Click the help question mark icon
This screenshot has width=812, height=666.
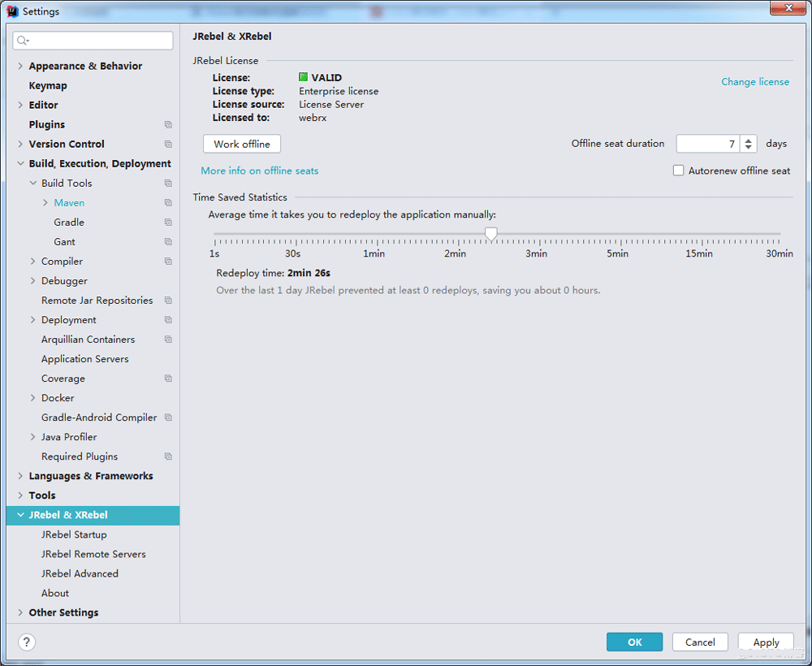point(27,642)
